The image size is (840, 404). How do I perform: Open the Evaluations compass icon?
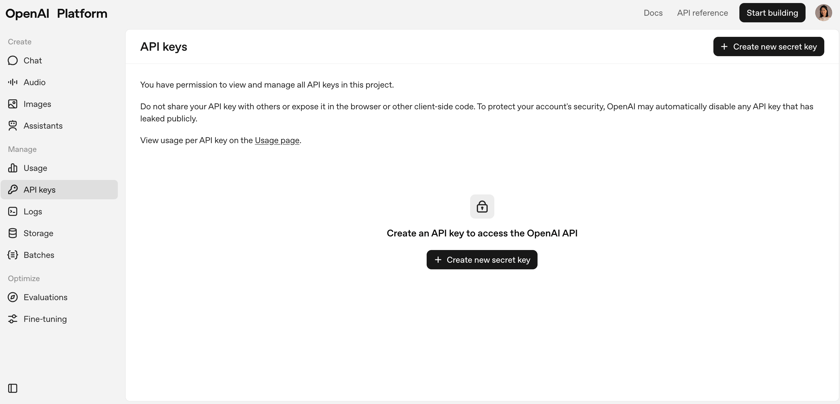(x=13, y=297)
